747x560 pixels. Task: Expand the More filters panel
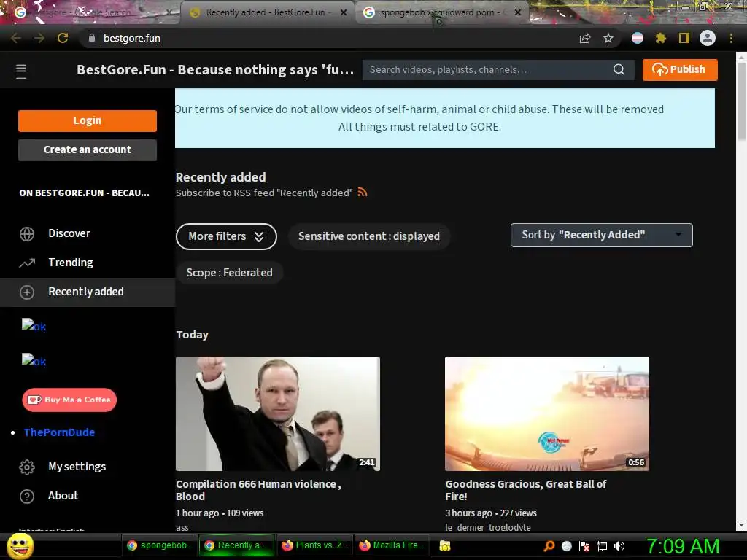(226, 236)
